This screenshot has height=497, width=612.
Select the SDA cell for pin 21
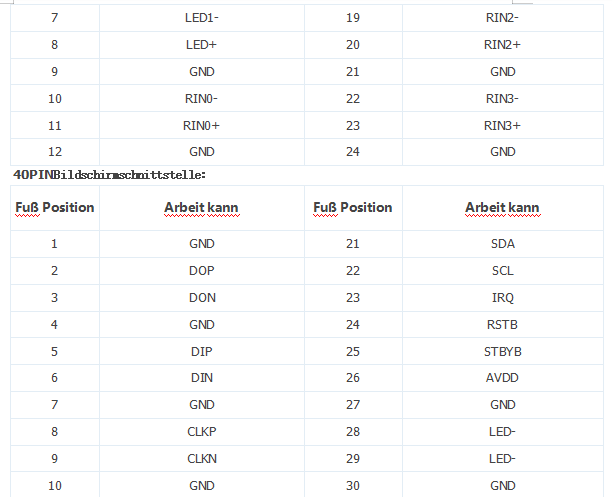[502, 243]
